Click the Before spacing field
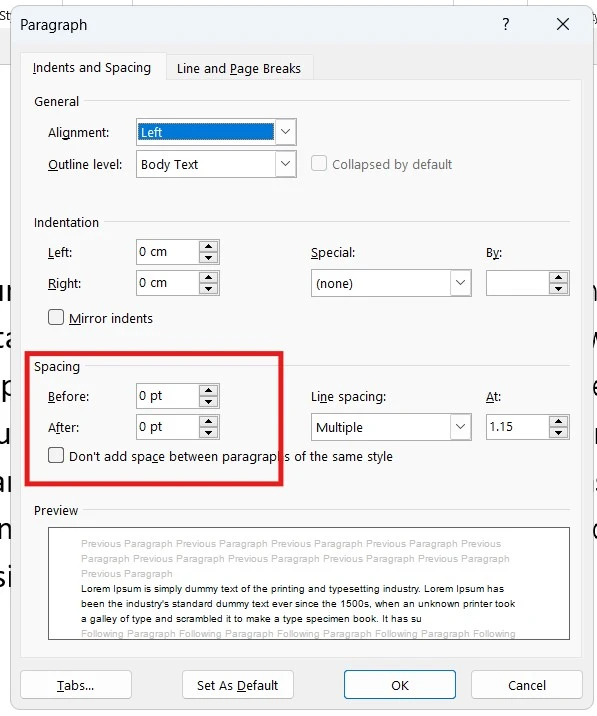597x716 pixels. [168, 396]
